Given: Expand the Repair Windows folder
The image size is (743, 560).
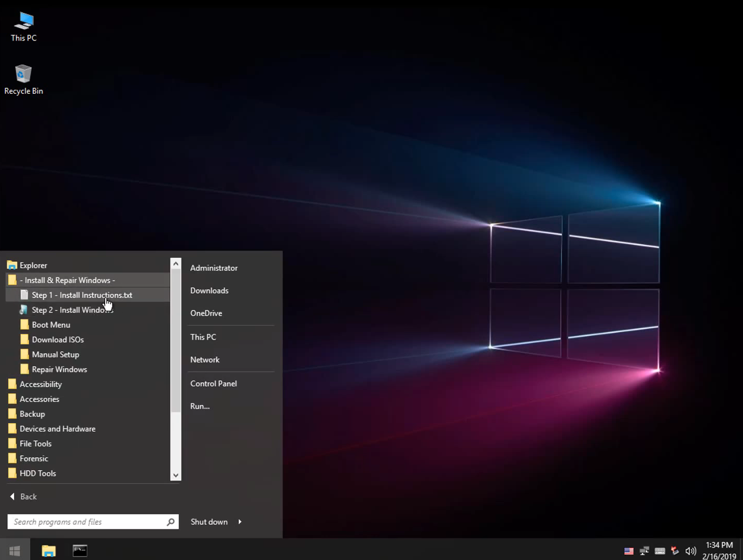Looking at the screenshot, I should tap(59, 369).
